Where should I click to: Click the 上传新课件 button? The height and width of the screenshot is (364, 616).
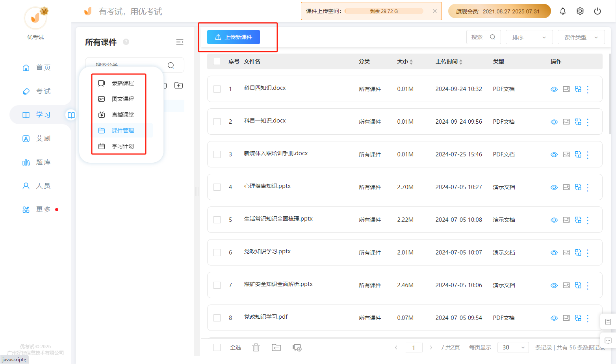click(234, 37)
